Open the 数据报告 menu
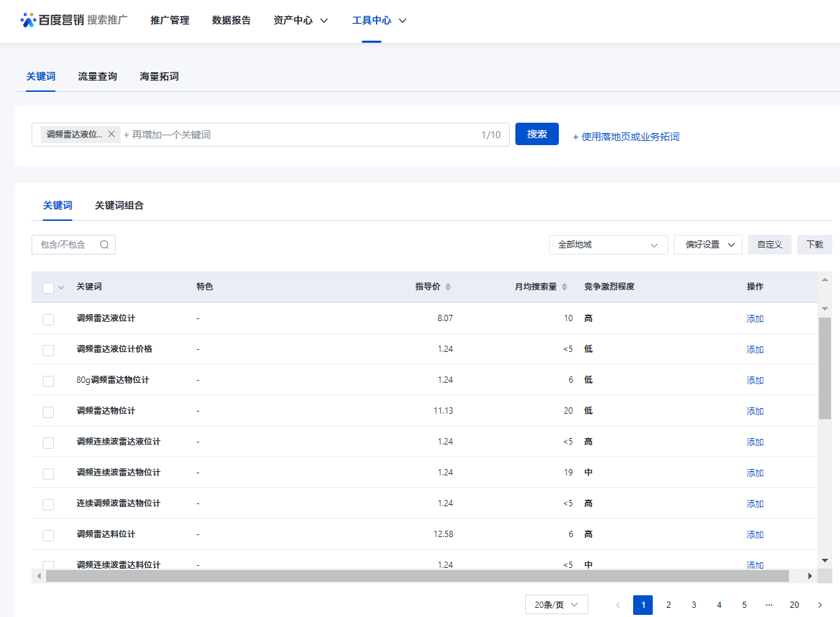Screen dimensions: 840x617 pyautogui.click(x=231, y=20)
